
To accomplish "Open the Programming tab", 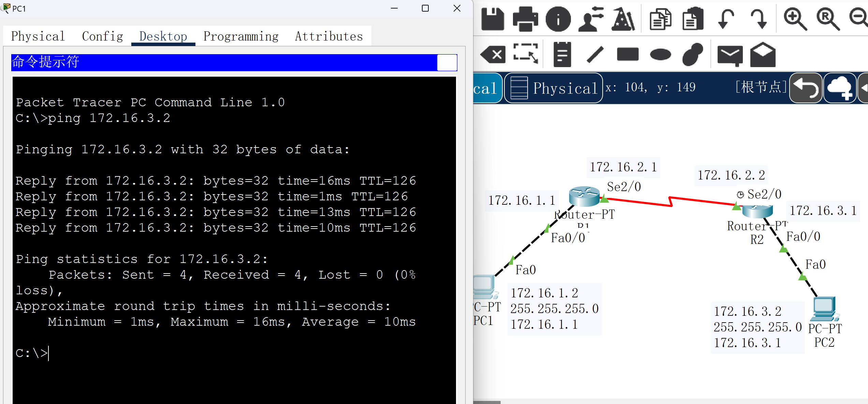I will pos(241,36).
